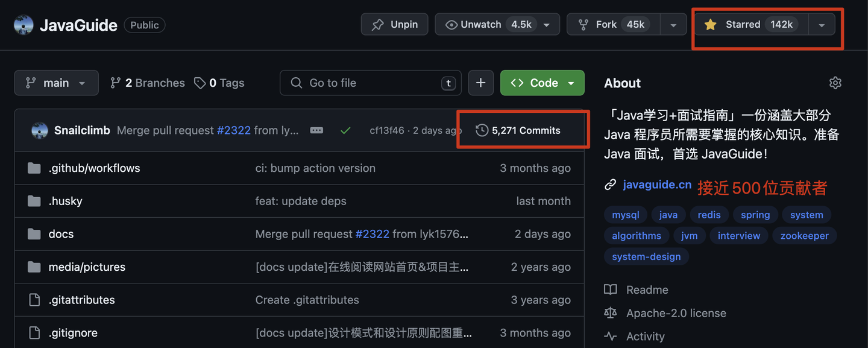Open the Activity pulse icon link
This screenshot has height=348, width=868.
point(611,337)
